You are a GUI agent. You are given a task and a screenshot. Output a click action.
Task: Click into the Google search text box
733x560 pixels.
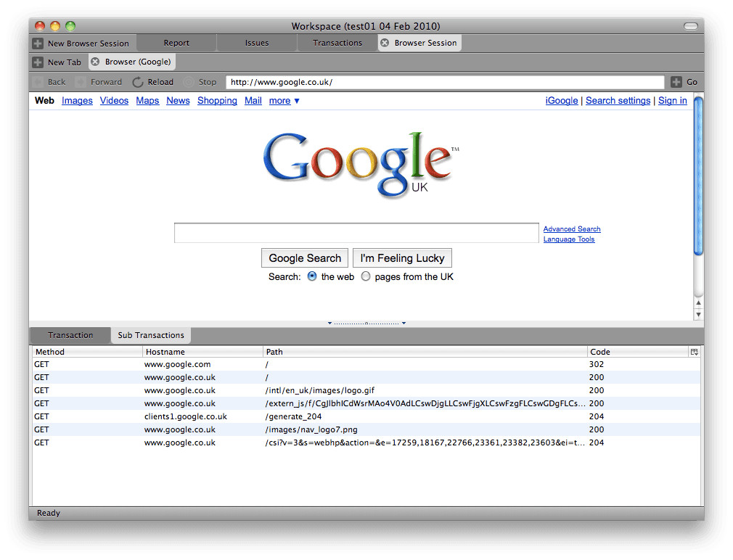click(x=356, y=233)
